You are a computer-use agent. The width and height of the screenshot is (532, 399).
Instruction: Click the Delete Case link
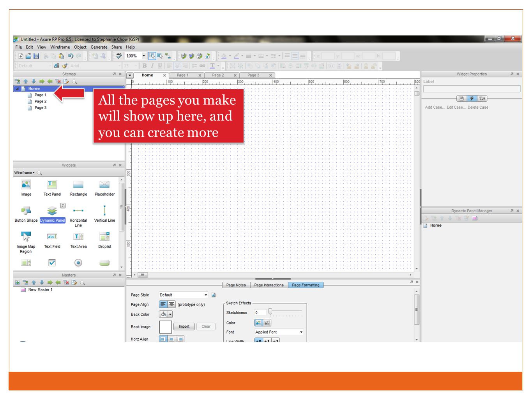(x=478, y=107)
